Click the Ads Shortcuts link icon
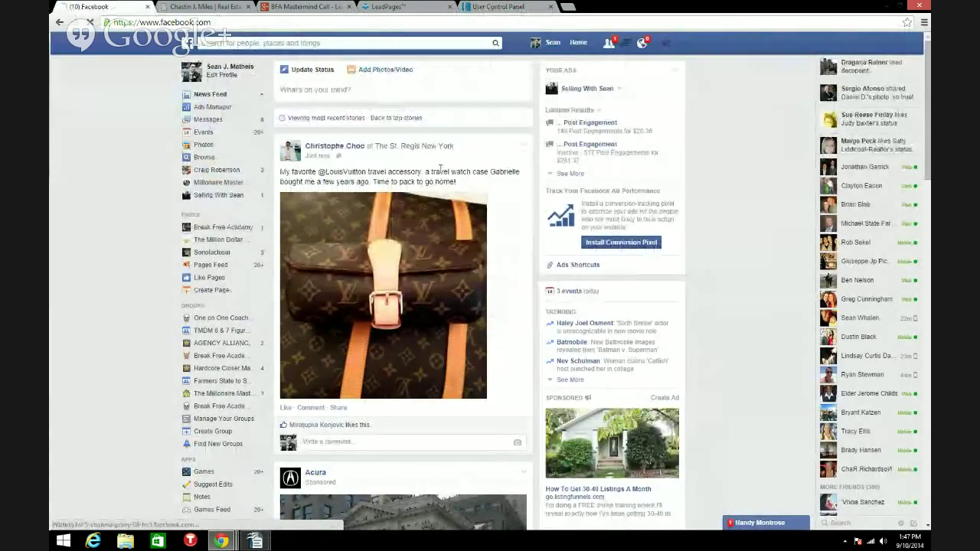 click(x=550, y=265)
